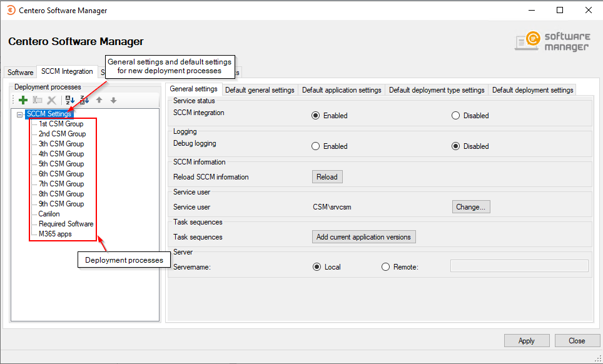Enable SCCM integration radio button

[x=315, y=116]
